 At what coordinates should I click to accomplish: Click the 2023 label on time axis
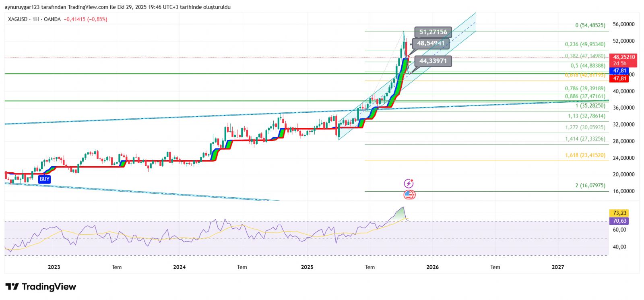tap(54, 267)
